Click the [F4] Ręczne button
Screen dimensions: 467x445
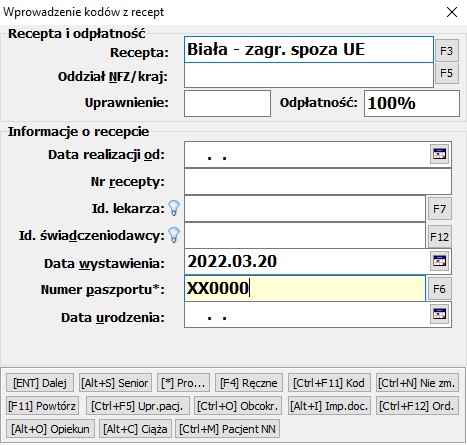click(x=249, y=383)
